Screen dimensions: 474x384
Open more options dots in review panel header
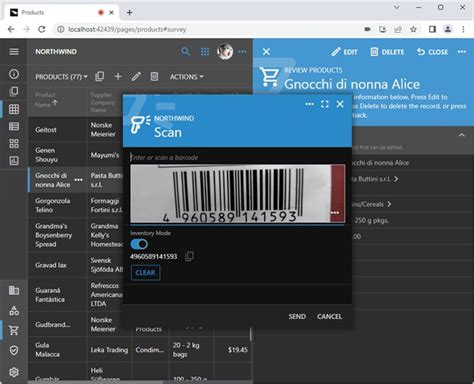(462, 52)
